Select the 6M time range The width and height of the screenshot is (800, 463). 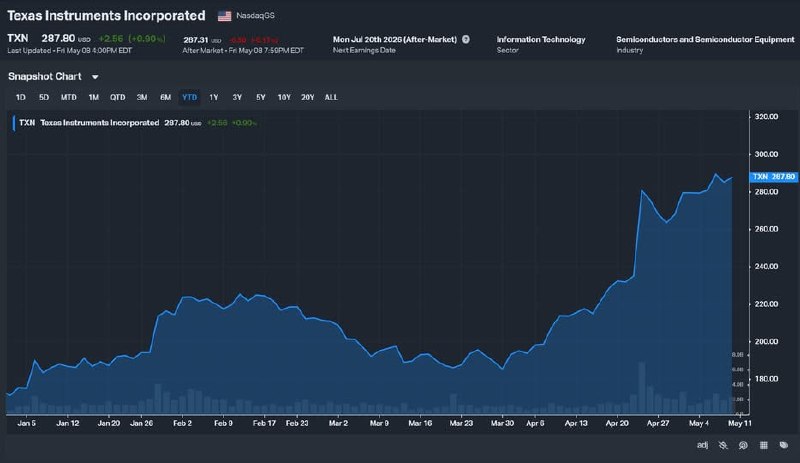point(165,97)
